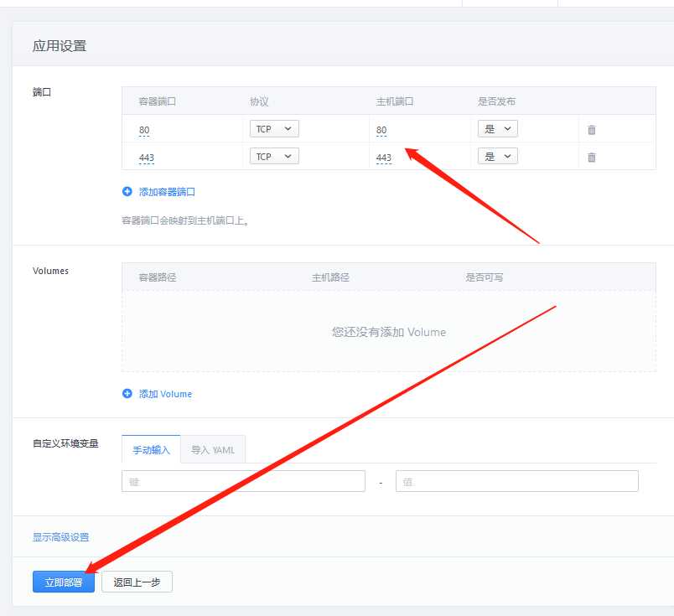Click the 协议 column header
The height and width of the screenshot is (616, 674).
tap(259, 101)
